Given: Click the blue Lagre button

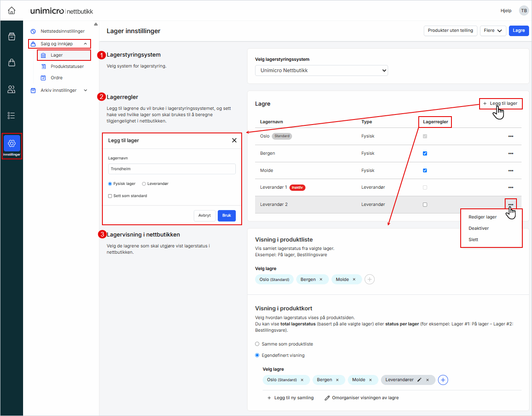Looking at the screenshot, I should click(x=519, y=31).
